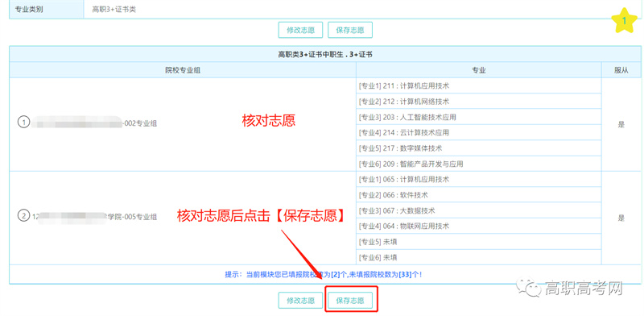Click the blue 提示 notice text

coord(324,274)
